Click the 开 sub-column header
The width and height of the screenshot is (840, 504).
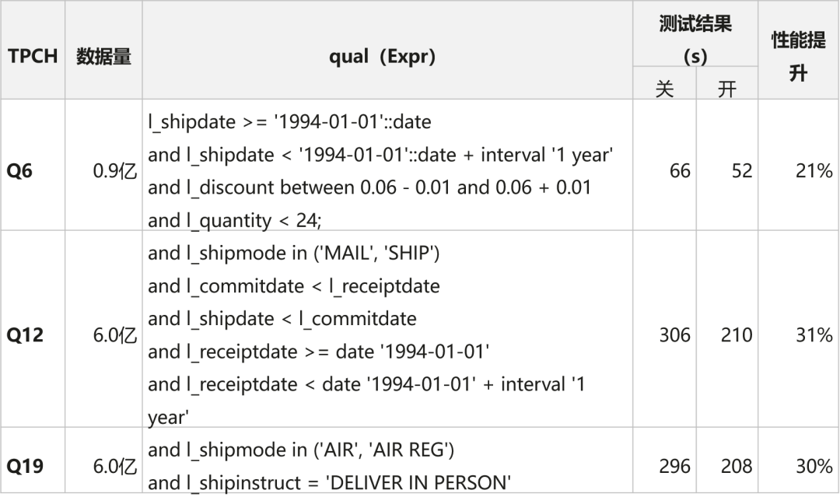[x=726, y=89]
